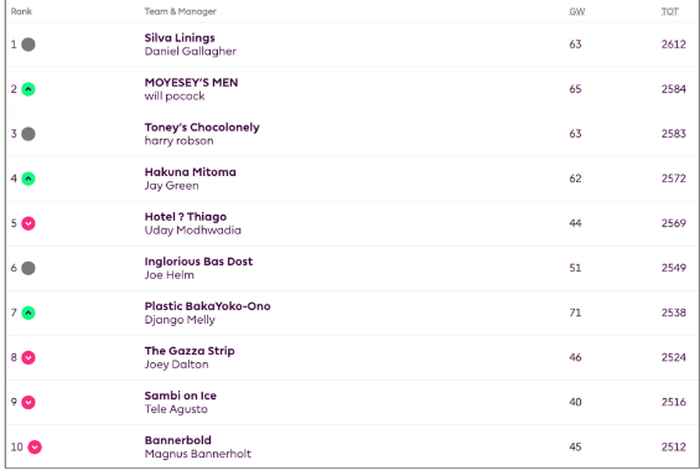Click the GW column header

click(x=577, y=12)
